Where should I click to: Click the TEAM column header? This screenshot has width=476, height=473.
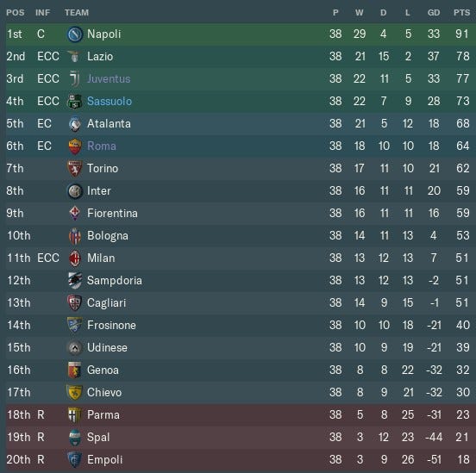click(x=77, y=13)
